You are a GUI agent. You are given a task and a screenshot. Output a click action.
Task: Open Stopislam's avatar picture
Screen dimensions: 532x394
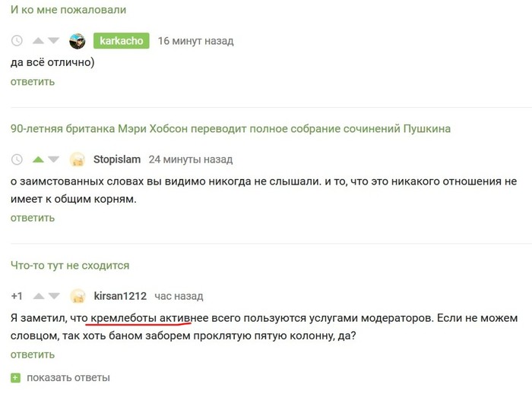(x=77, y=160)
